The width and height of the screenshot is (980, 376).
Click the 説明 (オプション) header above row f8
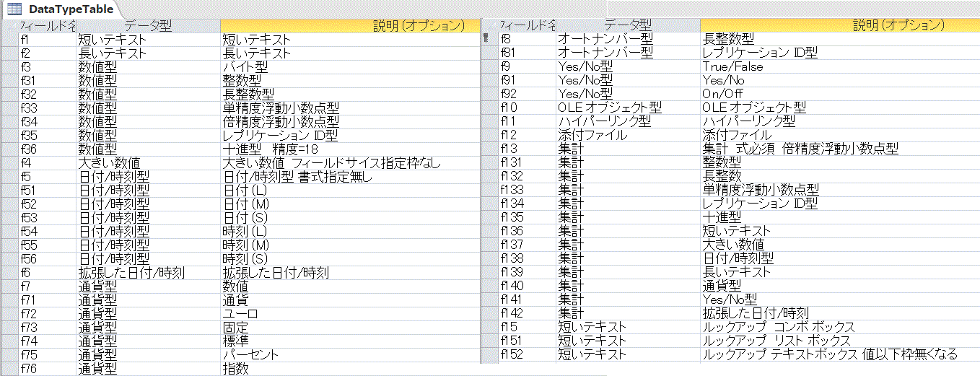(840, 25)
